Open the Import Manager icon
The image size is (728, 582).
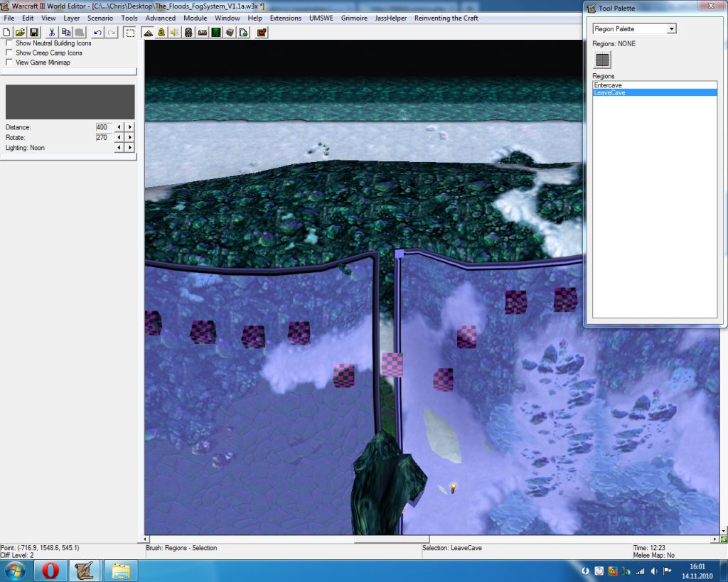coord(243,33)
